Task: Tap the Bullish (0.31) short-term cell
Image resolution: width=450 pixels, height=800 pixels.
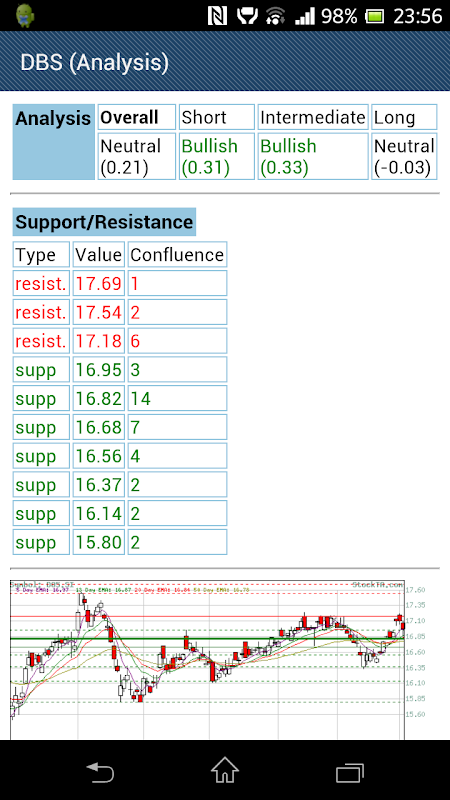Action: (x=216, y=156)
